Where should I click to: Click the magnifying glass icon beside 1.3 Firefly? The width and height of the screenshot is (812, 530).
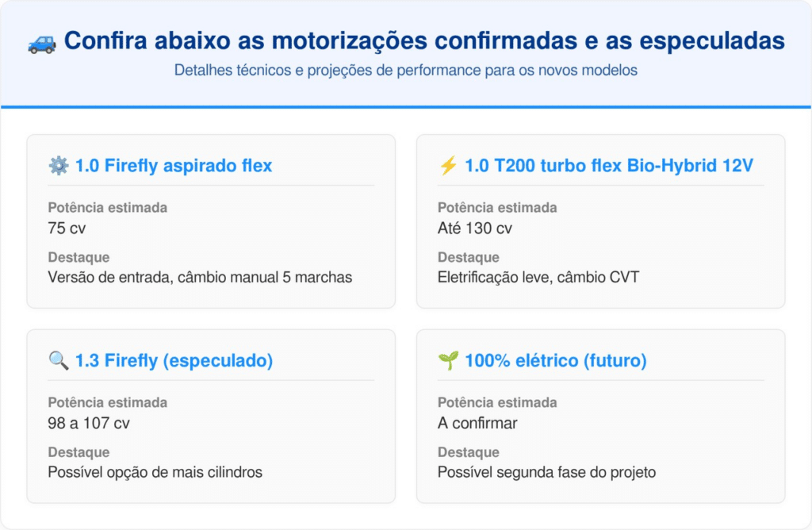coord(58,361)
